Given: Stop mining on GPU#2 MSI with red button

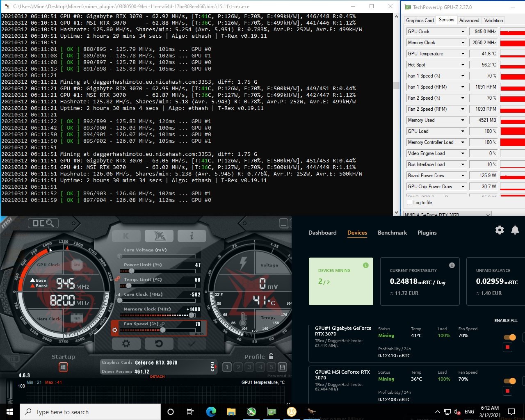Looking at the screenshot, I should [507, 391].
